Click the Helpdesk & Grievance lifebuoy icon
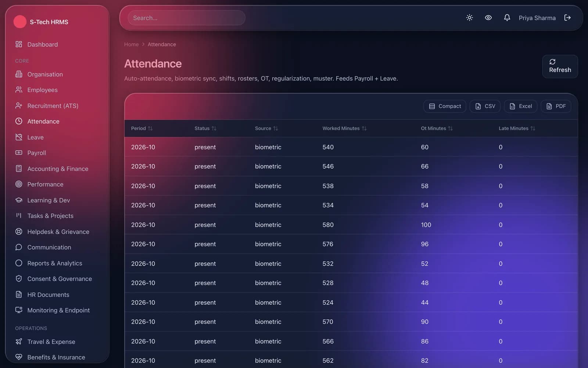This screenshot has width=588, height=368. 19,231
